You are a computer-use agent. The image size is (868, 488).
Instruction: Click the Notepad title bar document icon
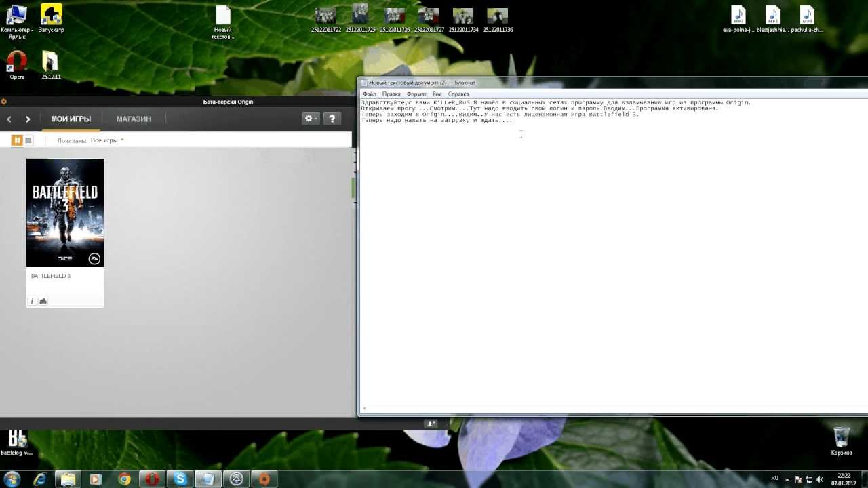coord(364,83)
